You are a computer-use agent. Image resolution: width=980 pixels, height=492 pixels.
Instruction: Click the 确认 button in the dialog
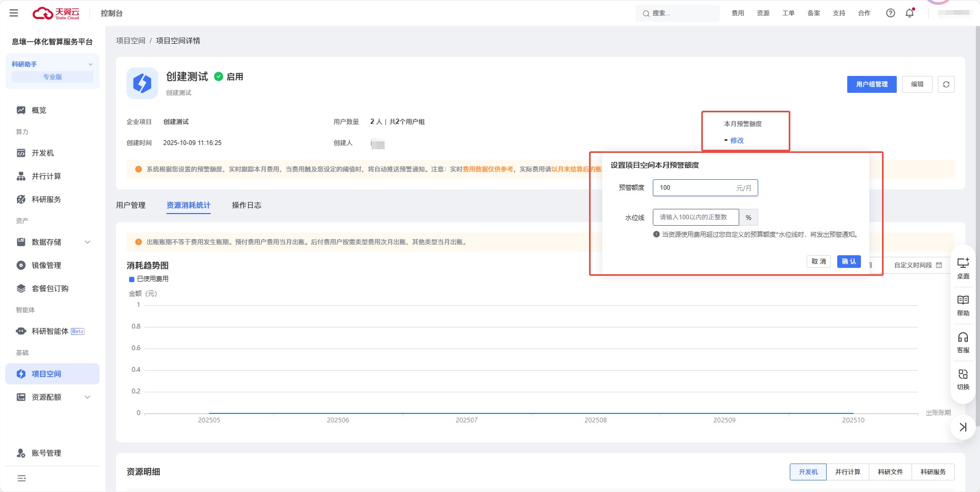848,262
